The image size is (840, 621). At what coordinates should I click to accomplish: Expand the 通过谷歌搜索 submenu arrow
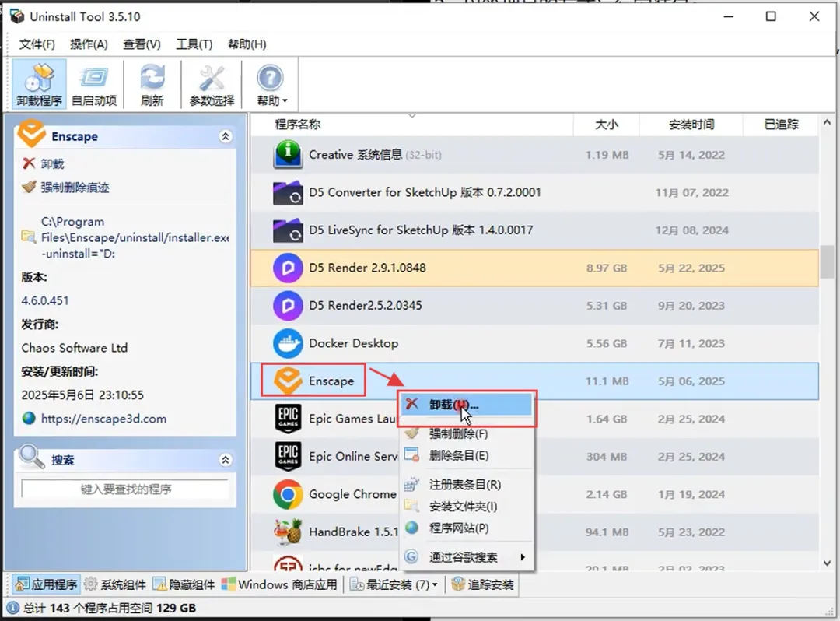(523, 557)
